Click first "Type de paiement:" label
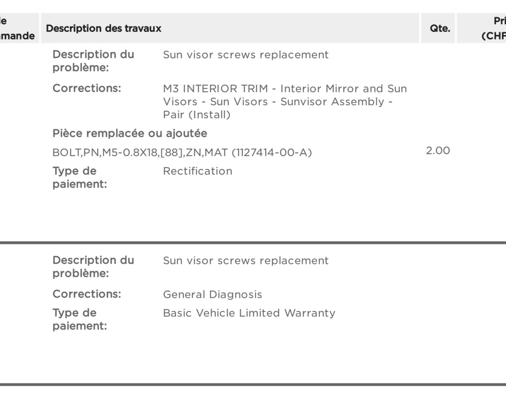The height and width of the screenshot is (420, 506). tap(79, 177)
